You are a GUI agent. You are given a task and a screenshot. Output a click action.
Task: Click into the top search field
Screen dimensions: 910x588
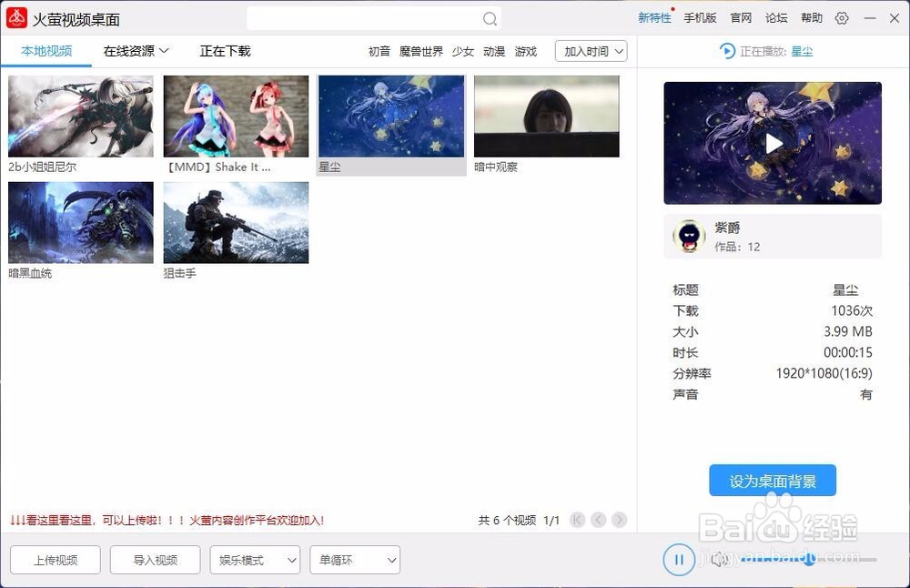tap(374, 18)
